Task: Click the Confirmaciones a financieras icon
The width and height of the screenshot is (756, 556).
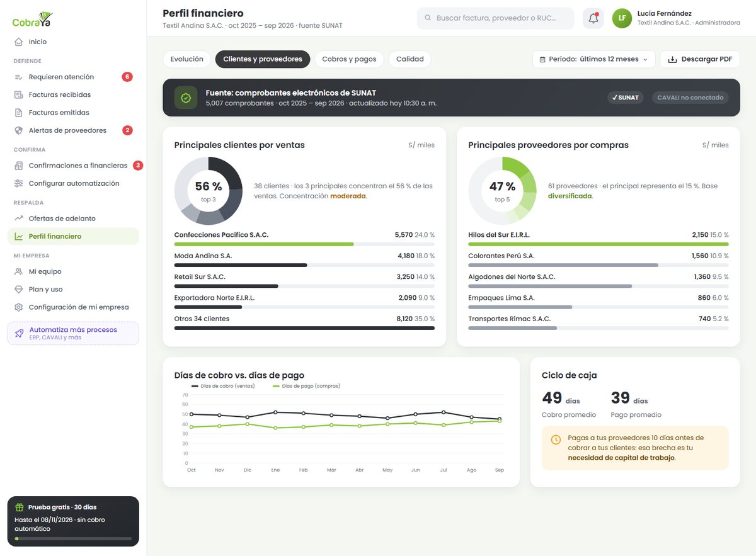Action: (x=18, y=166)
